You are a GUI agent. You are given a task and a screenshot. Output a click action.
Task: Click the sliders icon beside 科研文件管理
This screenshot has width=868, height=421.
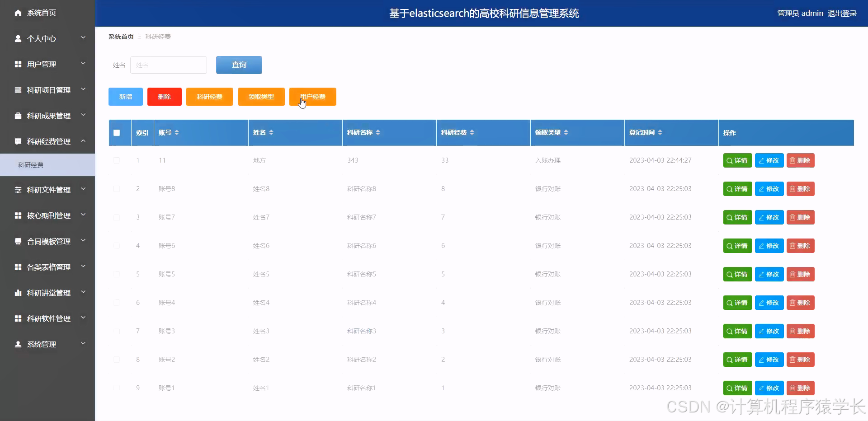[18, 190]
